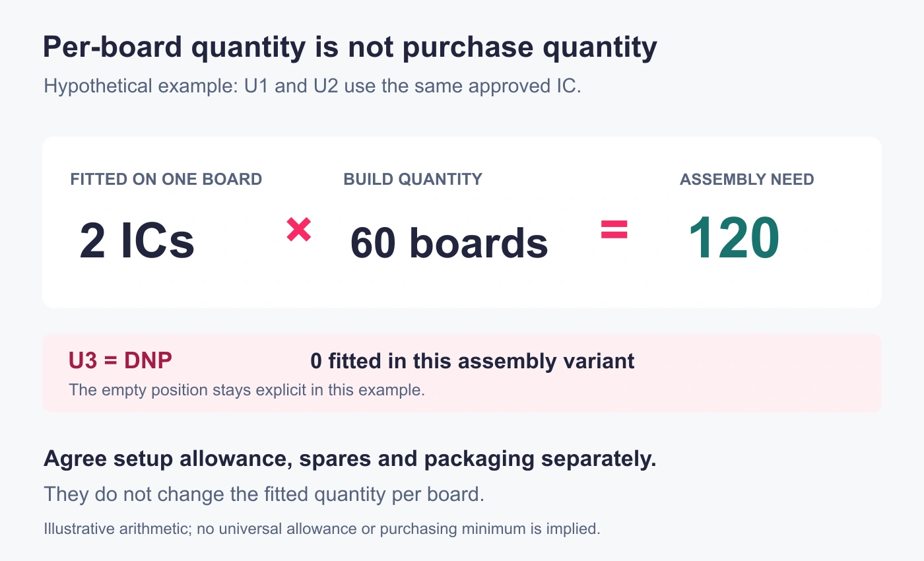Image resolution: width=924 pixels, height=561 pixels.
Task: Click the pink equals sign
Action: pos(614,230)
